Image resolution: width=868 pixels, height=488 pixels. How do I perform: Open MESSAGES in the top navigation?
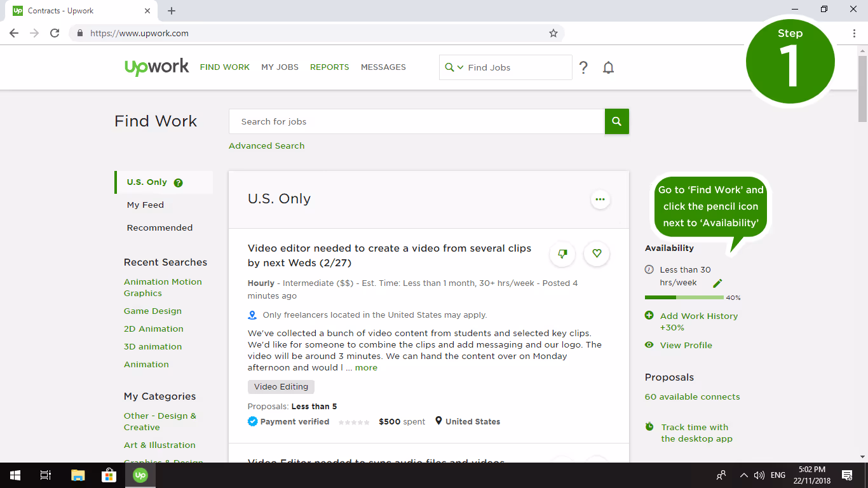pos(383,67)
